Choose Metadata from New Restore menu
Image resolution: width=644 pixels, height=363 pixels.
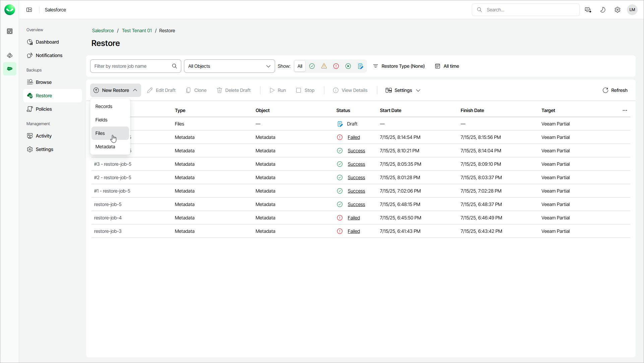(x=105, y=147)
